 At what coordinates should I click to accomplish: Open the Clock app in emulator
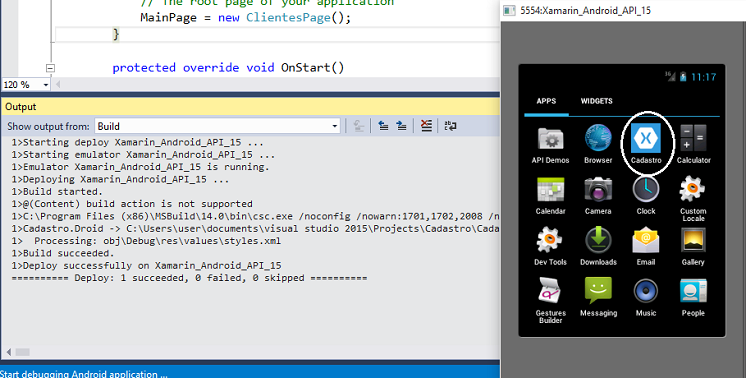tap(646, 195)
